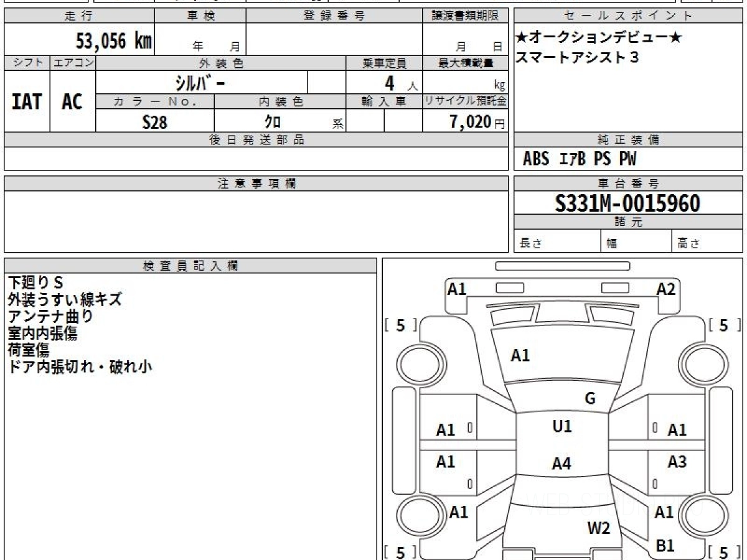Select the color code S28
Image resolution: width=747 pixels, height=560 pixels.
point(155,122)
